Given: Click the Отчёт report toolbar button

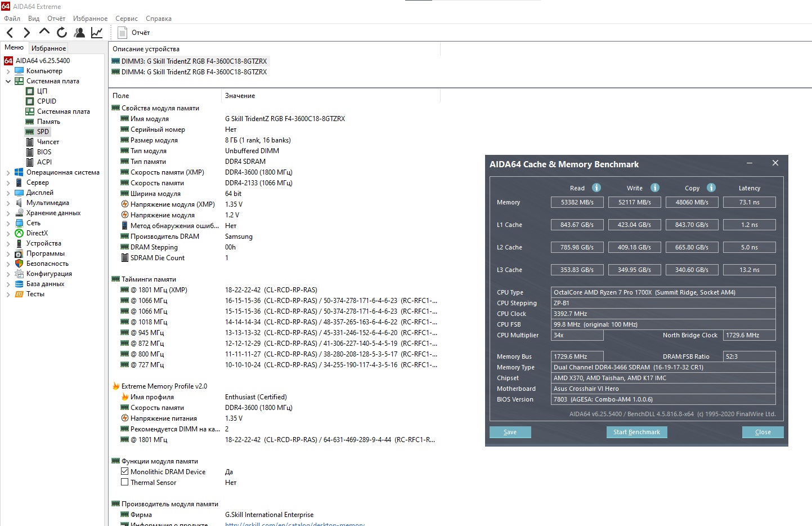Looking at the screenshot, I should click(133, 33).
